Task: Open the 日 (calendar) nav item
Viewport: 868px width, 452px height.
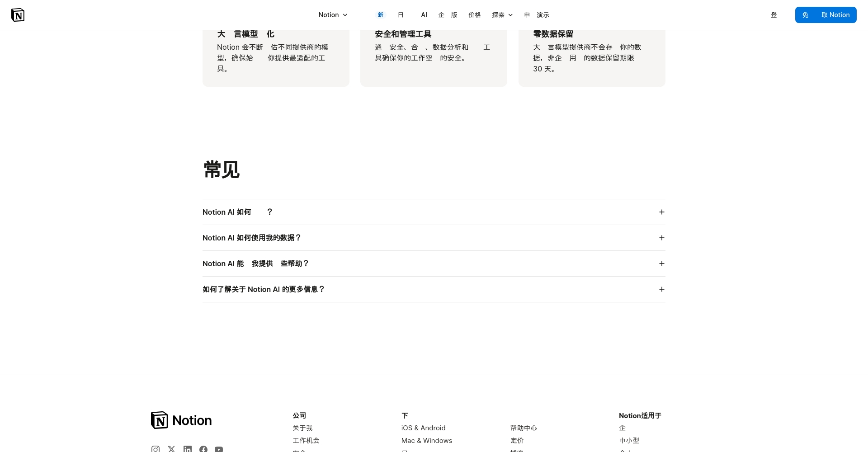Action: pyautogui.click(x=401, y=15)
